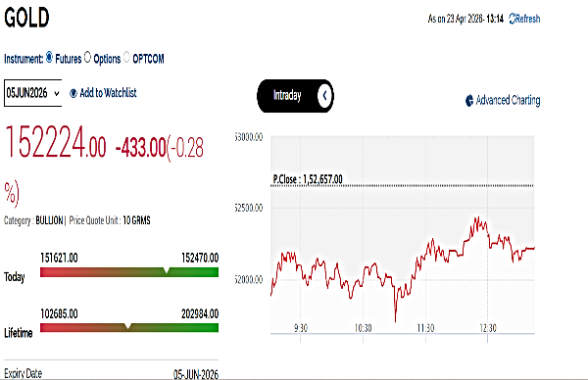
Task: Click the BULLION category text
Action: (49, 220)
